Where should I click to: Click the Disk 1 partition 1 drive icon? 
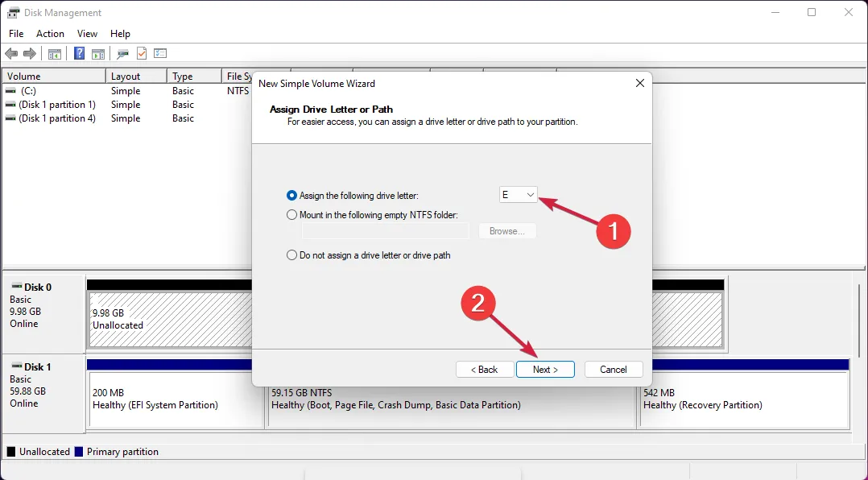pyautogui.click(x=10, y=105)
